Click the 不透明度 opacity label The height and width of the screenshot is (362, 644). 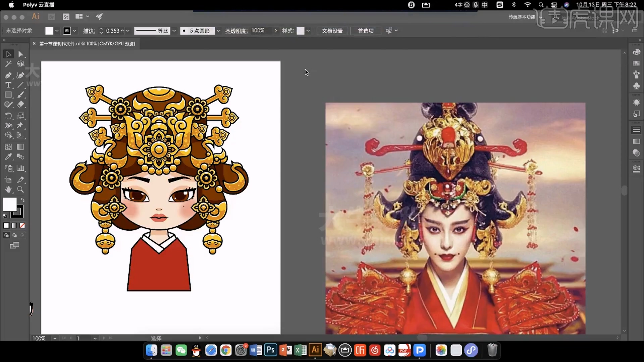(236, 31)
